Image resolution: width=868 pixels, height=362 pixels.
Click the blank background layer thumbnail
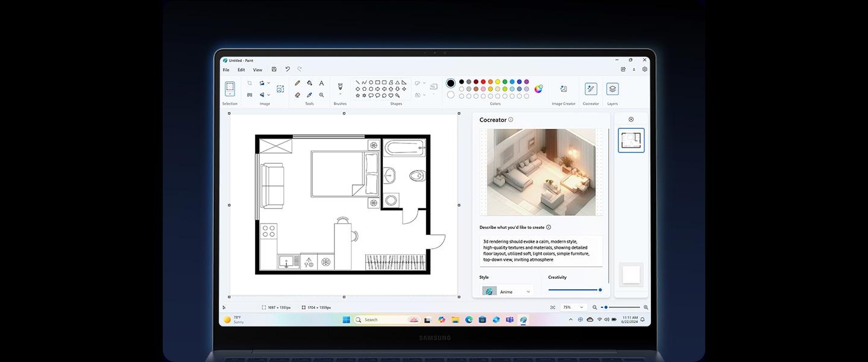click(631, 275)
